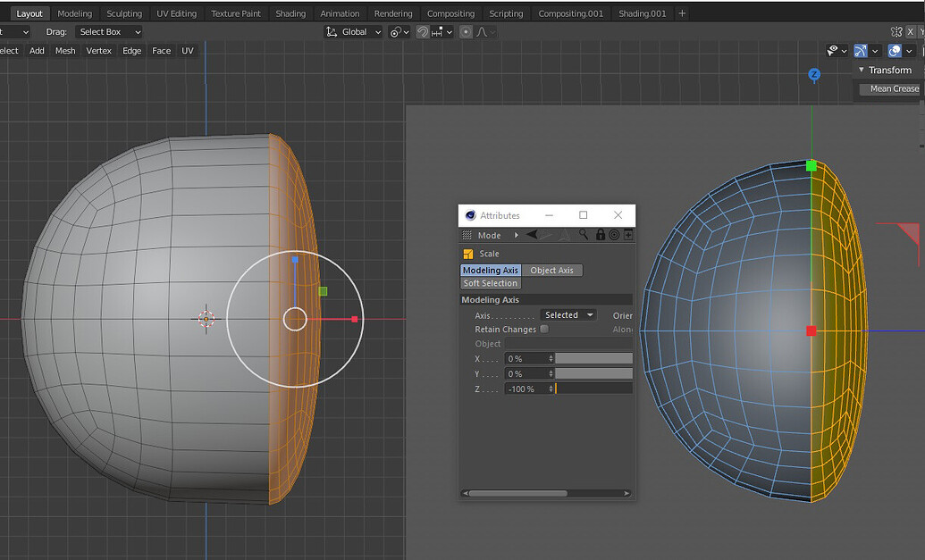Select the Soft Selection tab button
This screenshot has height=560, width=925.
pos(491,283)
